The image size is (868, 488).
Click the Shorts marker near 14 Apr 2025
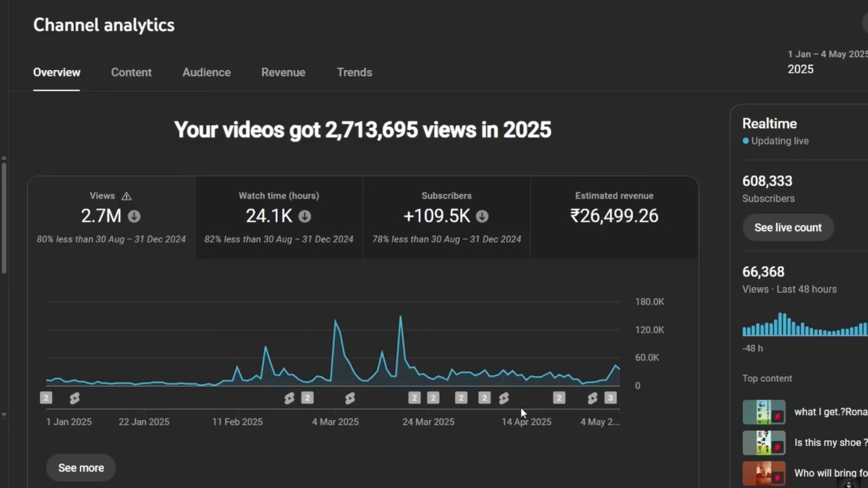pyautogui.click(x=504, y=398)
